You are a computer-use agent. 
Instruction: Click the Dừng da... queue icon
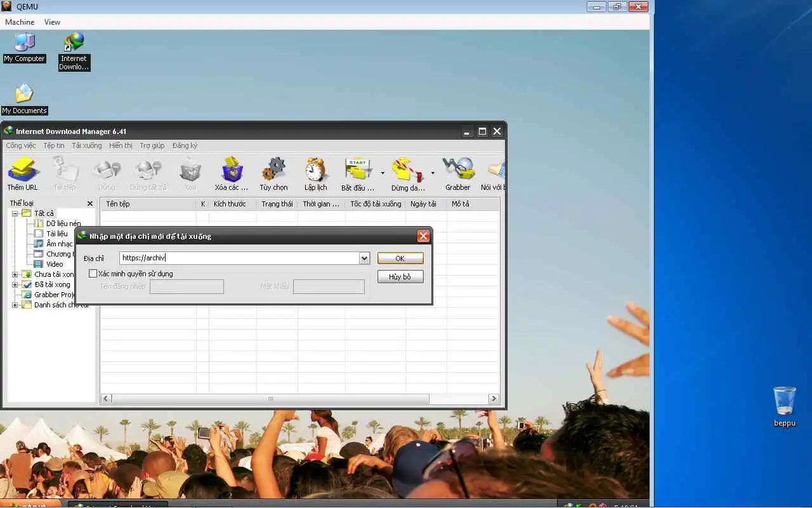tap(408, 173)
